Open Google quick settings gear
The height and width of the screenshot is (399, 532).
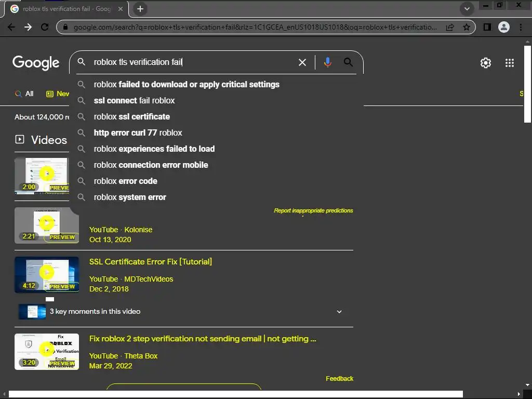(486, 63)
